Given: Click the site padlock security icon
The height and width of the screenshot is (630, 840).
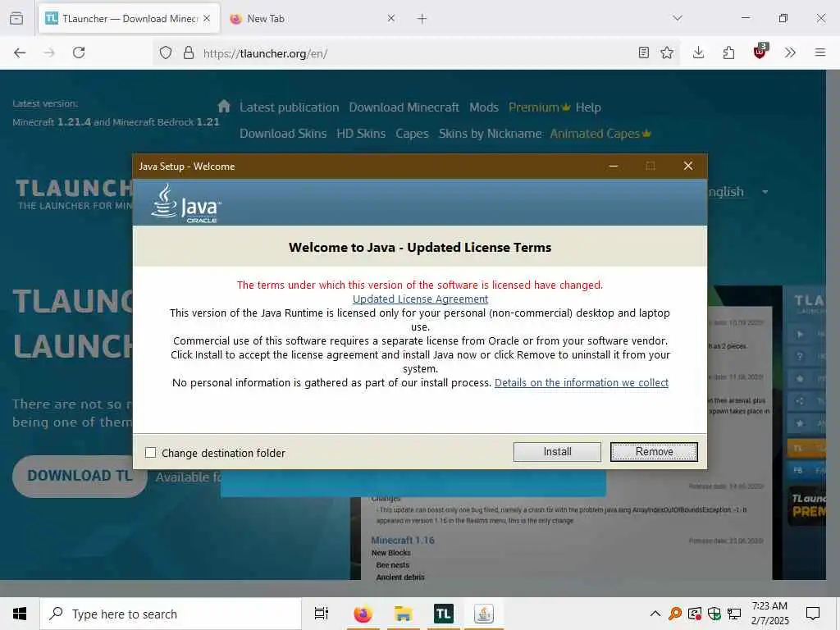Looking at the screenshot, I should point(189,52).
